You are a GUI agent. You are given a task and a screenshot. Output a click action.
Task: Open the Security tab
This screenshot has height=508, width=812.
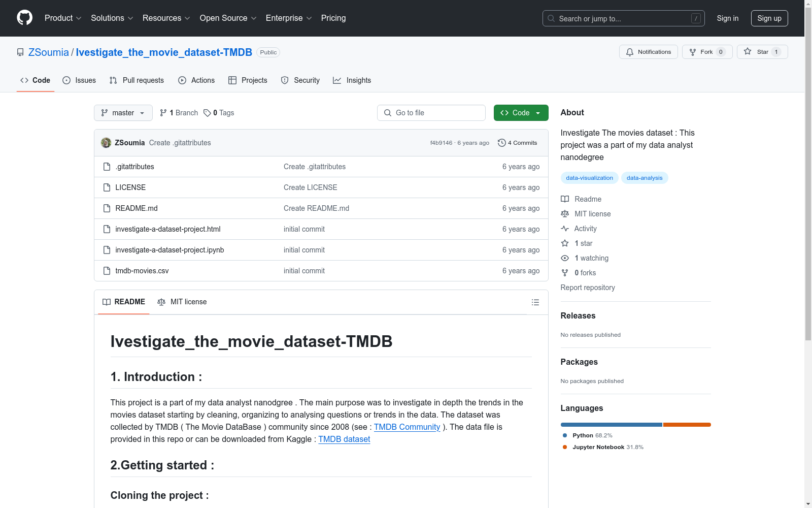pos(300,80)
